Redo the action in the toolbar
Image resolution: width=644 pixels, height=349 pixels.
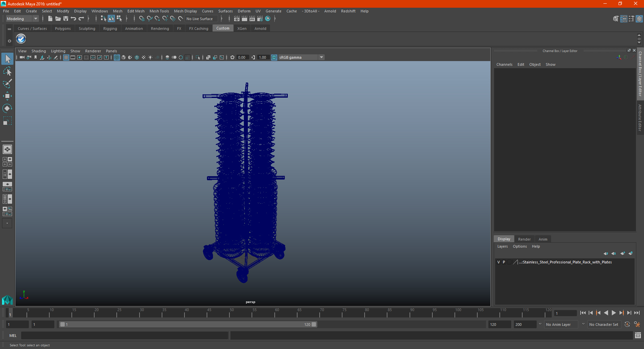(x=81, y=19)
